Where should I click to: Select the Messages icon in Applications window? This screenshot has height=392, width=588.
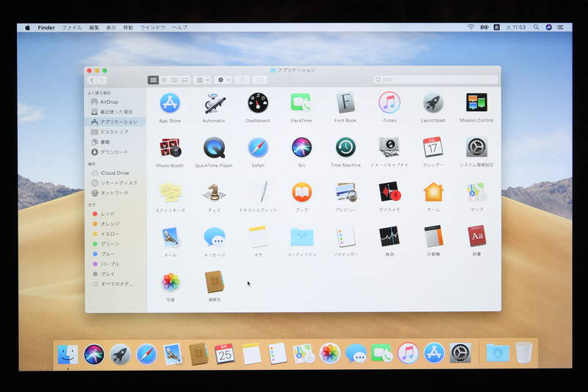215,237
